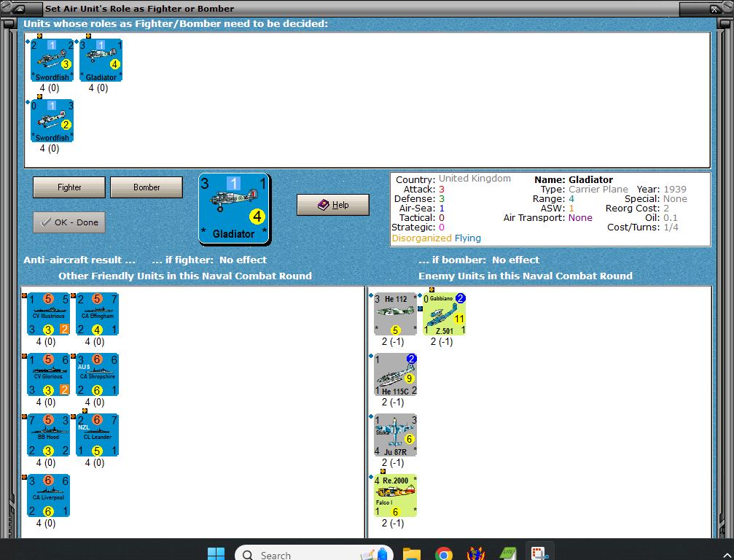734x560 pixels.
Task: Select CL Leander friendly unit
Action: pos(97,435)
